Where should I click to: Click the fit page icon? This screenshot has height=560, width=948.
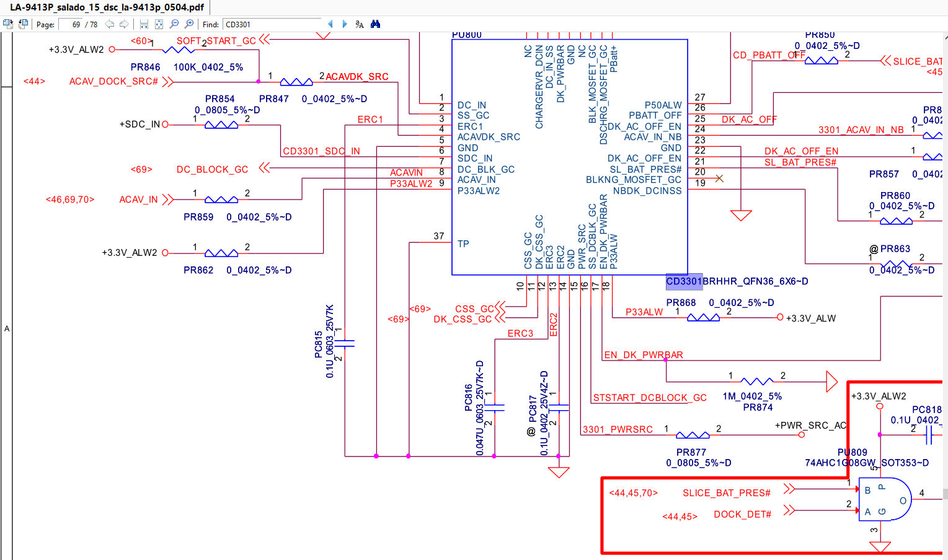click(159, 24)
